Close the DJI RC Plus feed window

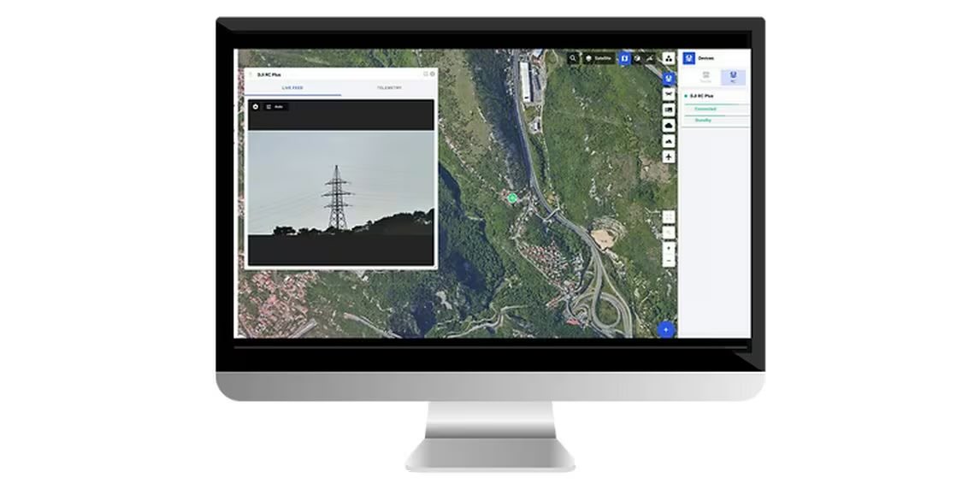click(x=433, y=74)
